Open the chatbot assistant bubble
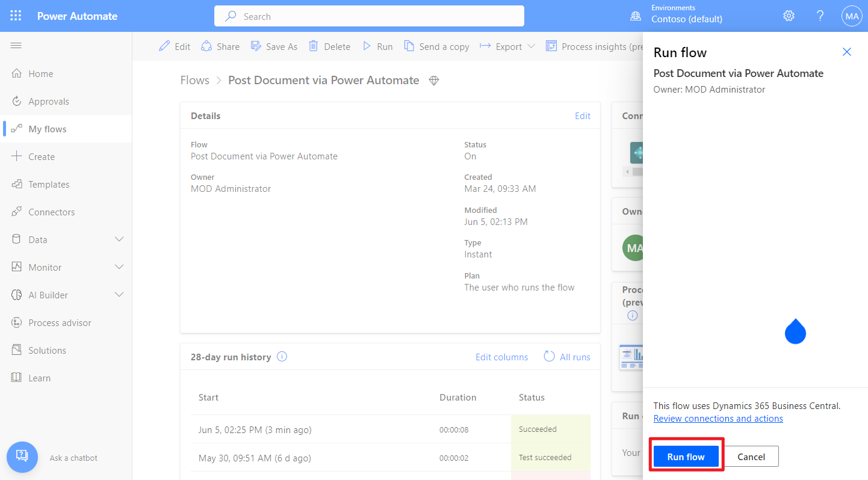Viewport: 868px width, 480px height. pyautogui.click(x=22, y=457)
